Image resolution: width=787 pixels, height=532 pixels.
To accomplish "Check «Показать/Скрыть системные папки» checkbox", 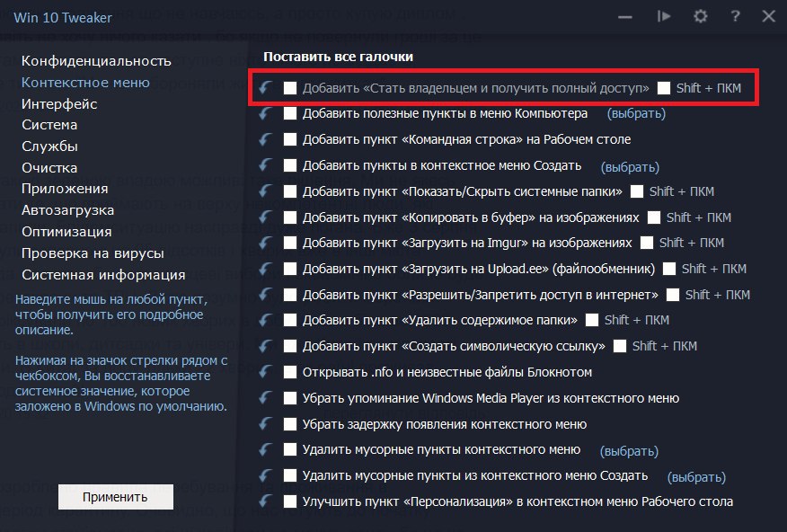I will pos(289,191).
